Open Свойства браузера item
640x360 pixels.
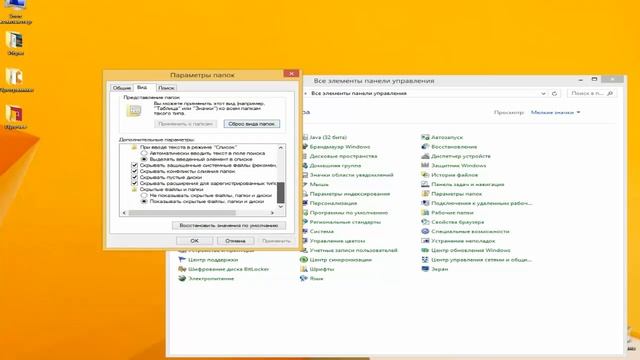(x=452, y=222)
